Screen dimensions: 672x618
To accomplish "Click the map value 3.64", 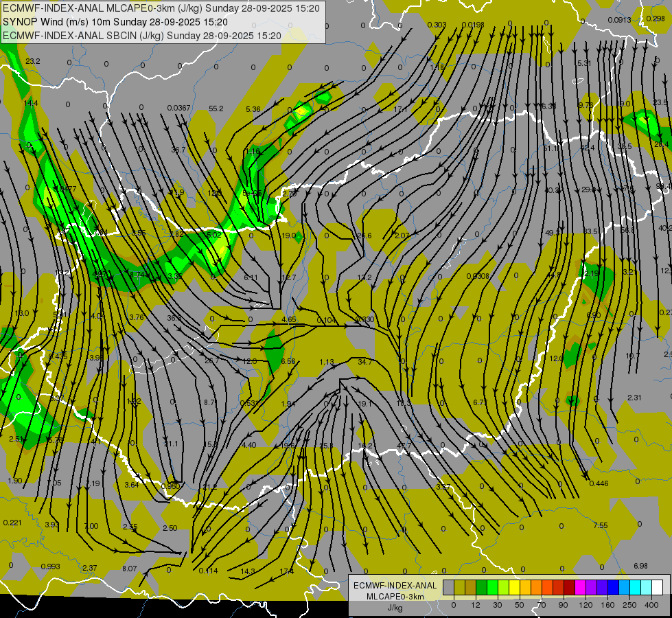I will tap(132, 485).
